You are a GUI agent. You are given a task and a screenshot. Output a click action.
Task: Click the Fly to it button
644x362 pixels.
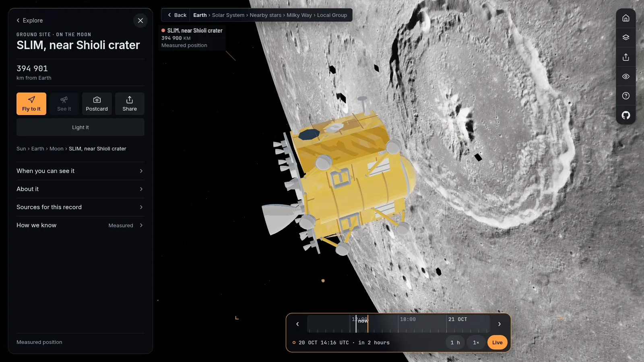pyautogui.click(x=31, y=104)
